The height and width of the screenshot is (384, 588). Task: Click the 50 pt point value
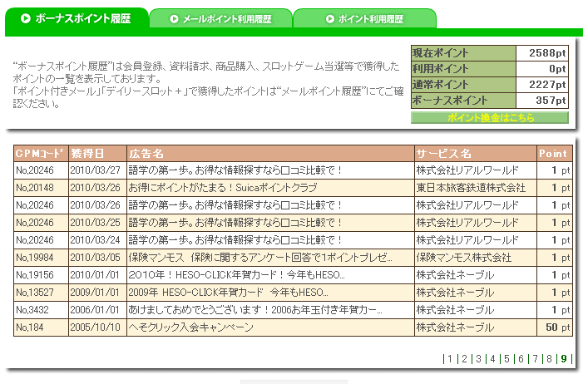tap(557, 327)
